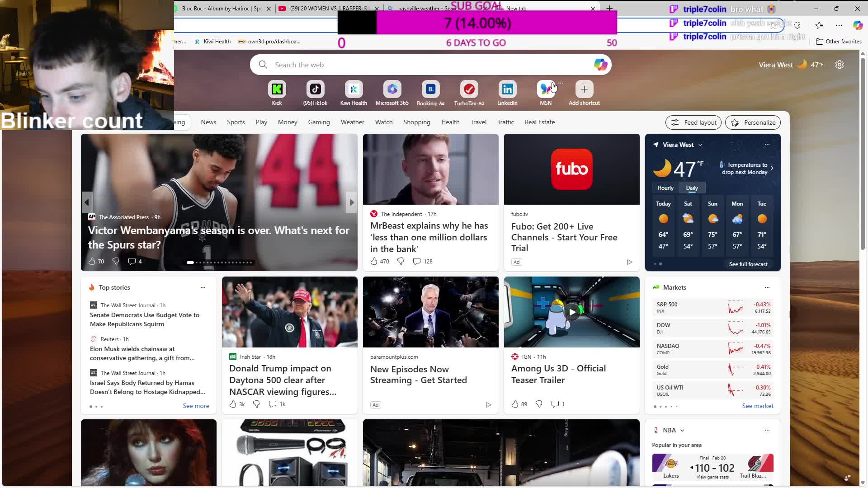Open the MSN shortcut tile
The width and height of the screenshot is (868, 488).
pos(546,89)
